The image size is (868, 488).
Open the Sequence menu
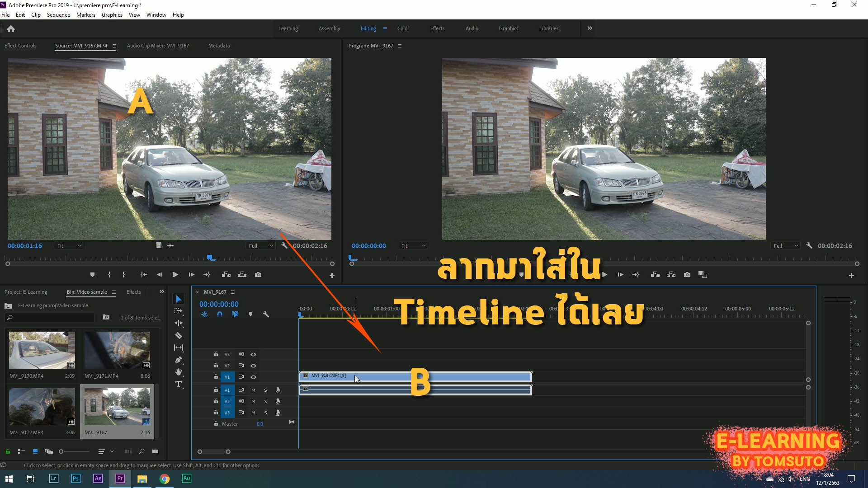(x=58, y=14)
